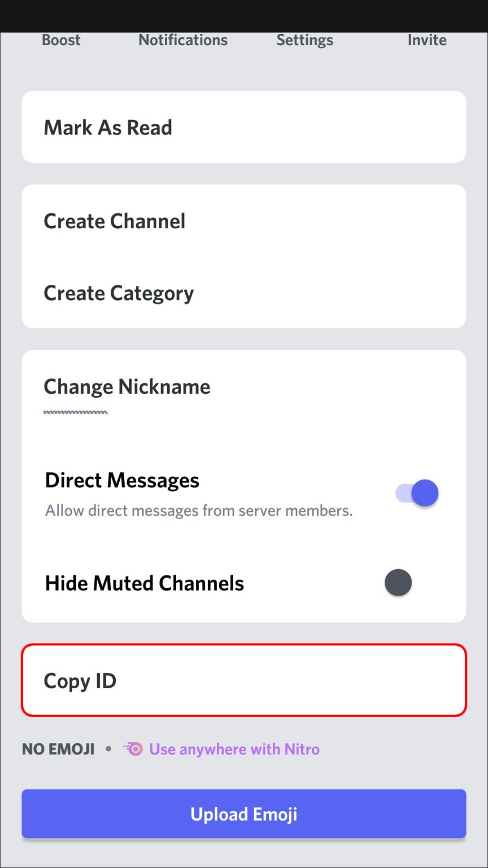Tap the Hide Muted Channels label
This screenshot has width=488, height=868.
[x=145, y=583]
